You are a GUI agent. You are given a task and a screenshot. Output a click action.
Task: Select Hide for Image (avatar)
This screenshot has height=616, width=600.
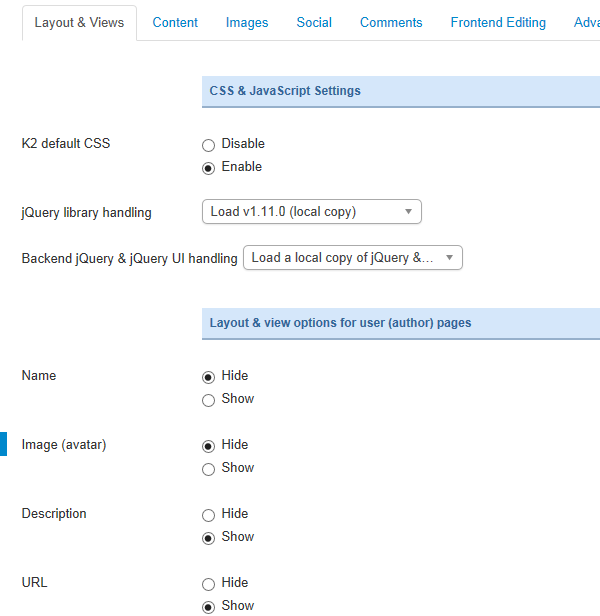(x=208, y=446)
